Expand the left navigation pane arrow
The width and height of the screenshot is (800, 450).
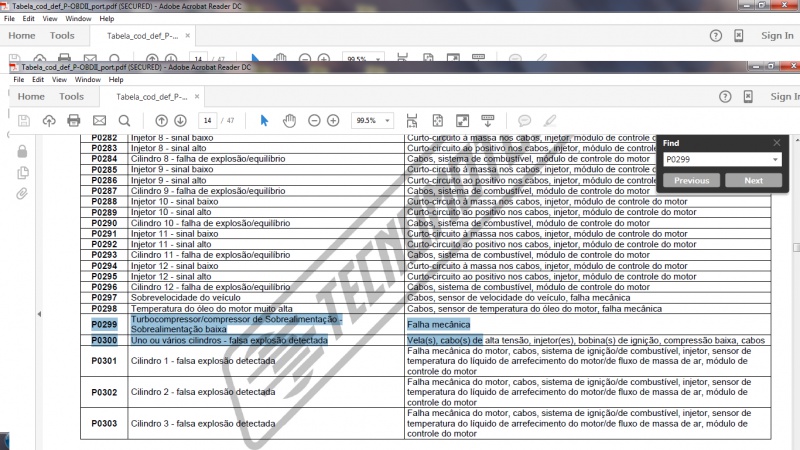[x=39, y=314]
